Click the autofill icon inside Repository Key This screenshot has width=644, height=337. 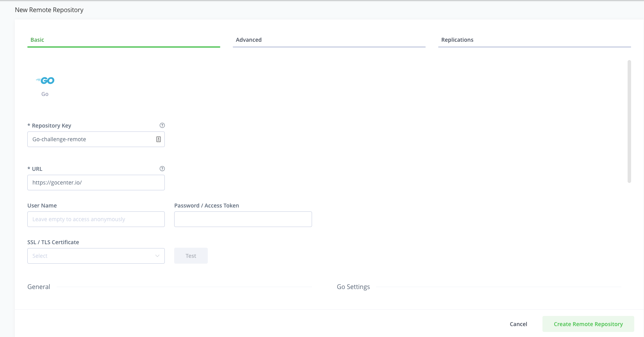point(159,139)
